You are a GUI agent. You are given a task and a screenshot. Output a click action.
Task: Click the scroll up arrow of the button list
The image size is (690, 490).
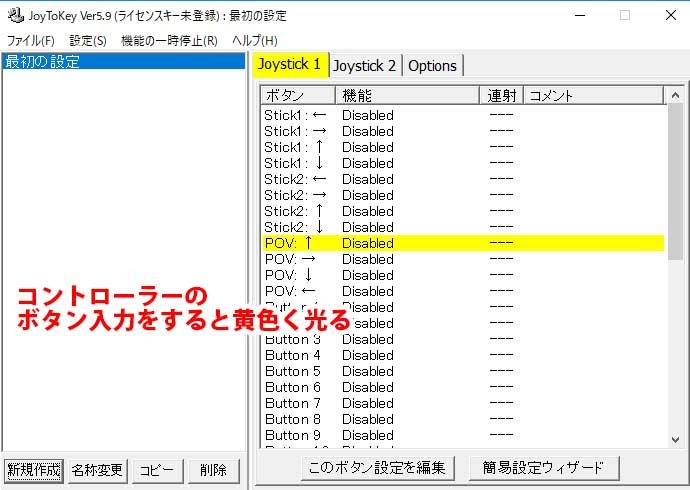[675, 95]
